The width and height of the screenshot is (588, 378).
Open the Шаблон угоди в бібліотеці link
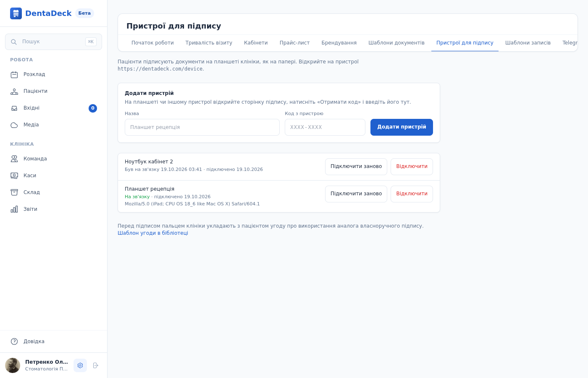(153, 233)
